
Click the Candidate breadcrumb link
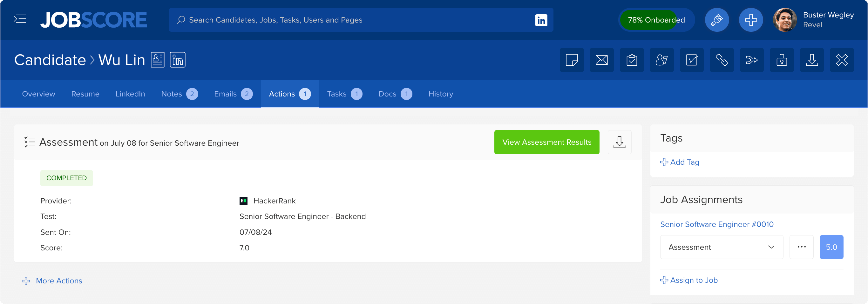(x=50, y=60)
